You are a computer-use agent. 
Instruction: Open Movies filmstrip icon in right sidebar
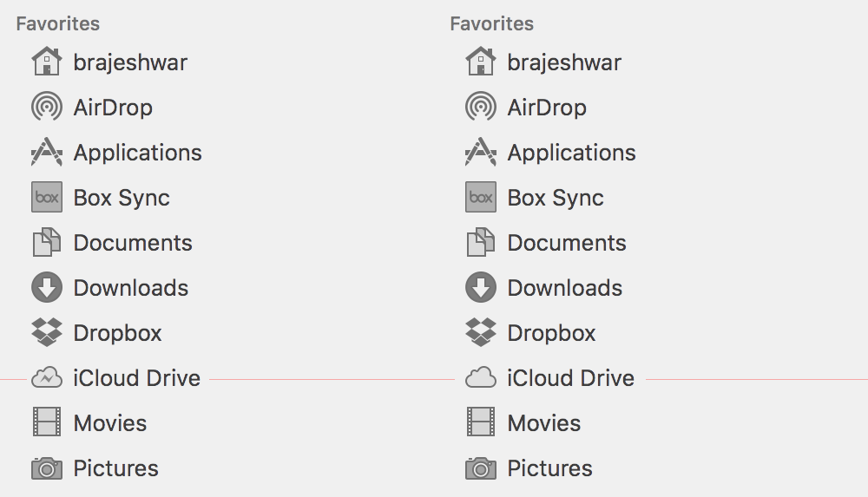[481, 422]
